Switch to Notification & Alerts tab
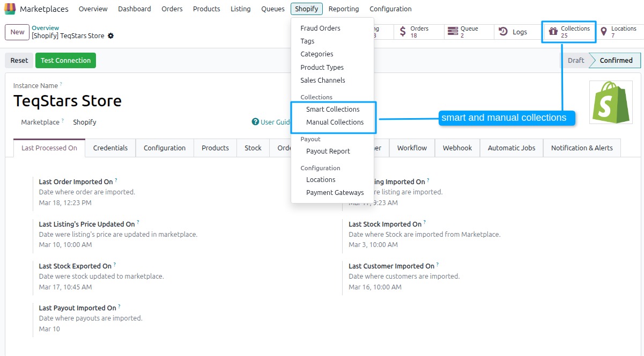Viewport: 644px width, 356px height. coord(582,148)
